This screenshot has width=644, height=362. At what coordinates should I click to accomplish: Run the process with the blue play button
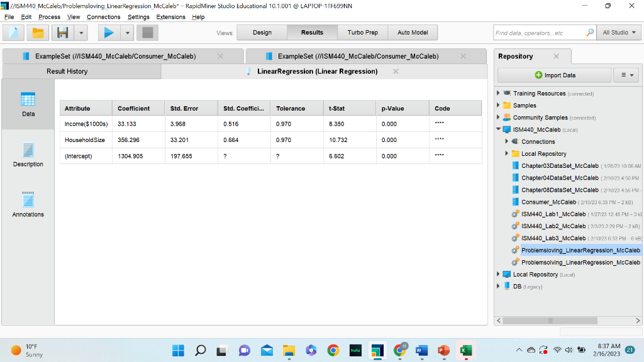click(x=109, y=33)
